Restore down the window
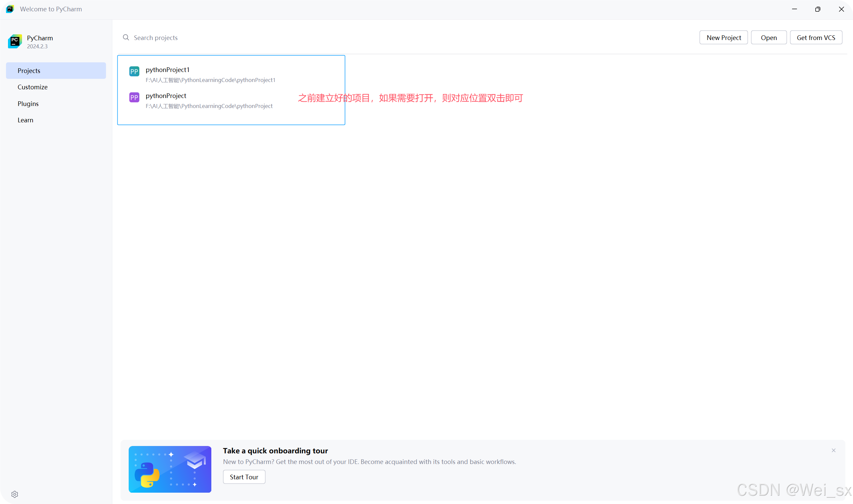Screen dimensions: 853x504 click(817, 9)
